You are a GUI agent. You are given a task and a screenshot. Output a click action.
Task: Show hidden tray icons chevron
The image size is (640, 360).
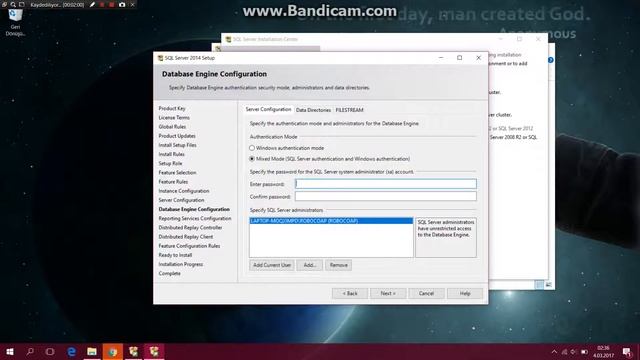(554, 352)
